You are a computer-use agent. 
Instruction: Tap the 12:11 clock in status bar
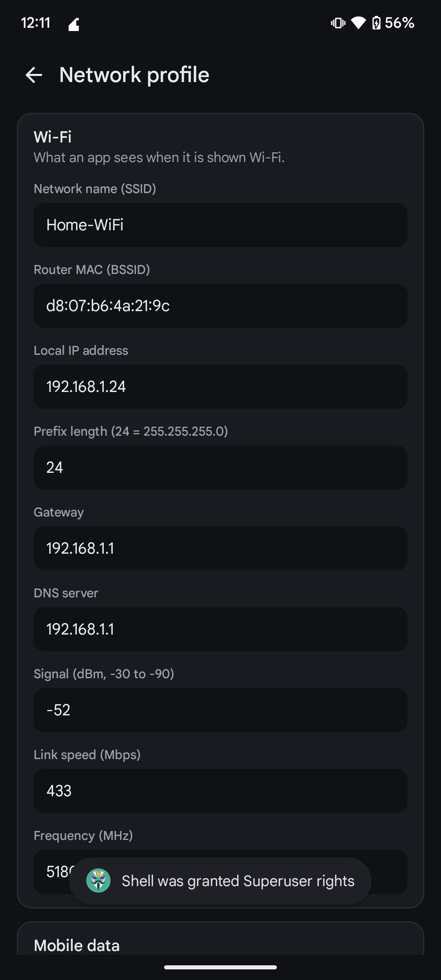[36, 23]
